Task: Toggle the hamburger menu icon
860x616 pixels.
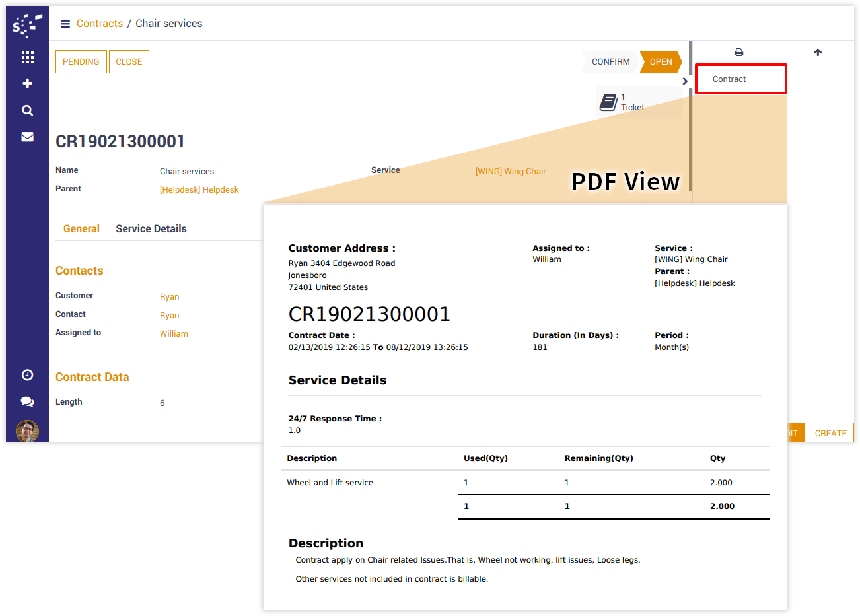Action: pyautogui.click(x=65, y=24)
